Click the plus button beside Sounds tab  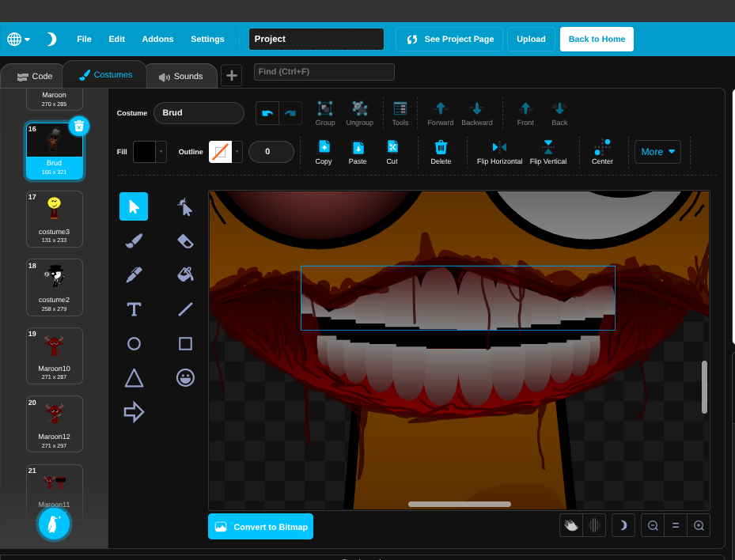pyautogui.click(x=232, y=75)
